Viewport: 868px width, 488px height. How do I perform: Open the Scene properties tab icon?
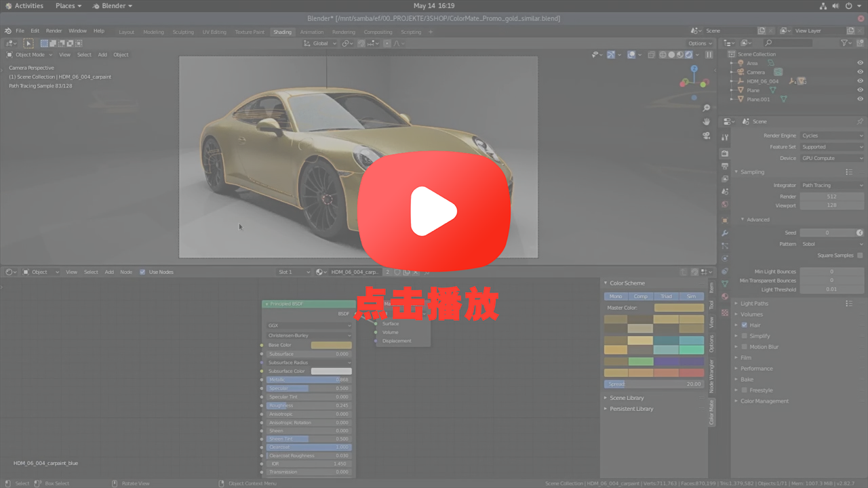click(725, 192)
